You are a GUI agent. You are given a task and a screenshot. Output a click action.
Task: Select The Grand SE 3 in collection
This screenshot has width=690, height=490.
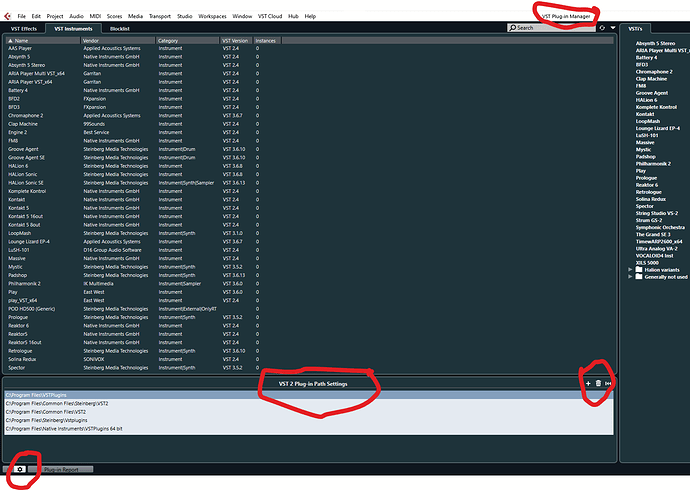pyautogui.click(x=653, y=234)
